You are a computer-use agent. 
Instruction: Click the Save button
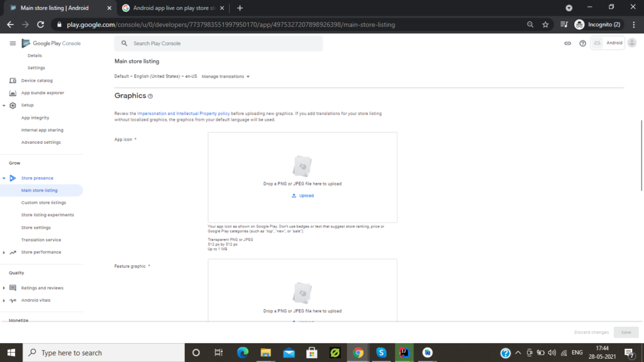tap(626, 332)
